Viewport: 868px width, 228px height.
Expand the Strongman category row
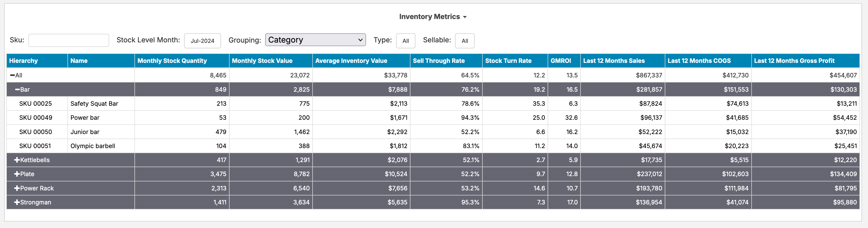click(x=17, y=202)
